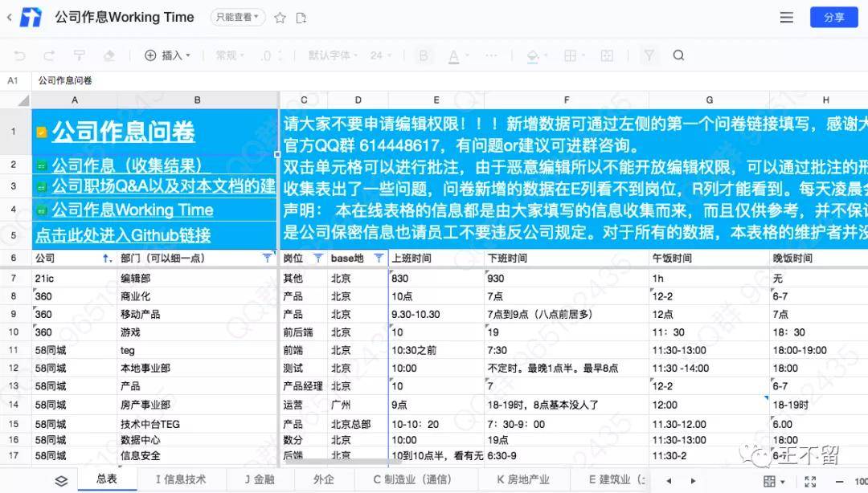The height and width of the screenshot is (493, 868).
Task: Click the Redo arrow in the toolbar
Action: tap(49, 55)
